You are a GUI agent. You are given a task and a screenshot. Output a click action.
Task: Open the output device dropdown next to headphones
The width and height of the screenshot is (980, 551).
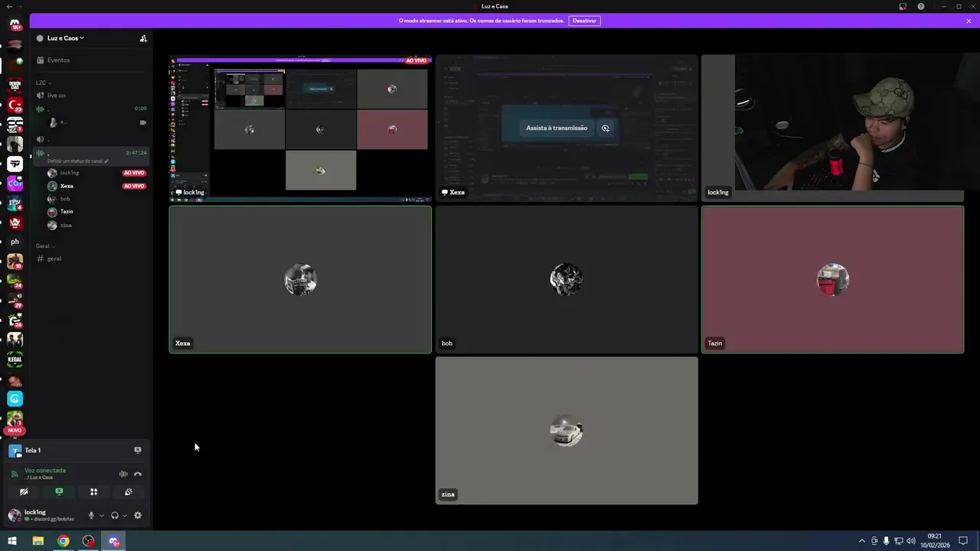click(125, 516)
